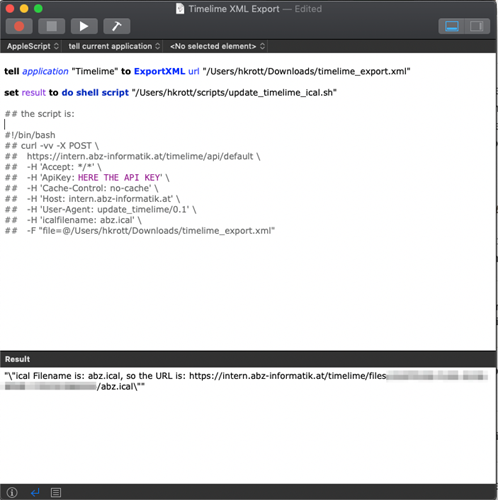Viewport: 498px width, 500px height.
Task: Show the script description info pane
Action: coord(12,492)
